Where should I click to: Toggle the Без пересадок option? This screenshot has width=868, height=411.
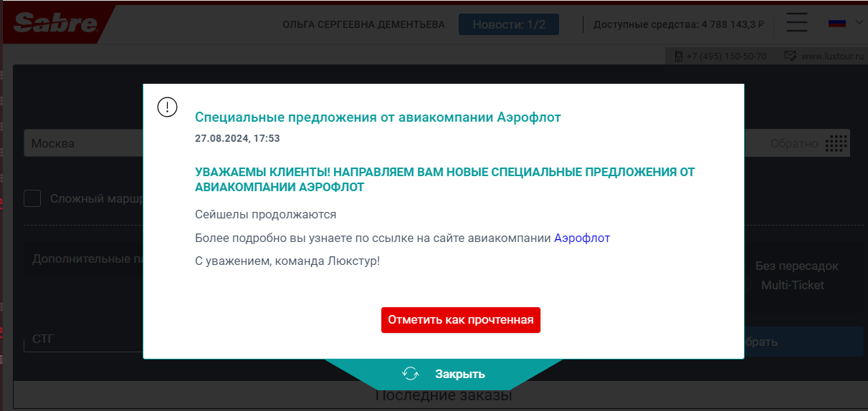[796, 266]
